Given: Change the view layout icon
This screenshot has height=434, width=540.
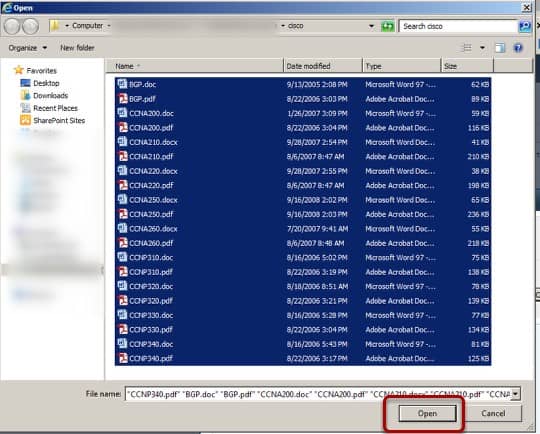Looking at the screenshot, I should point(466,48).
